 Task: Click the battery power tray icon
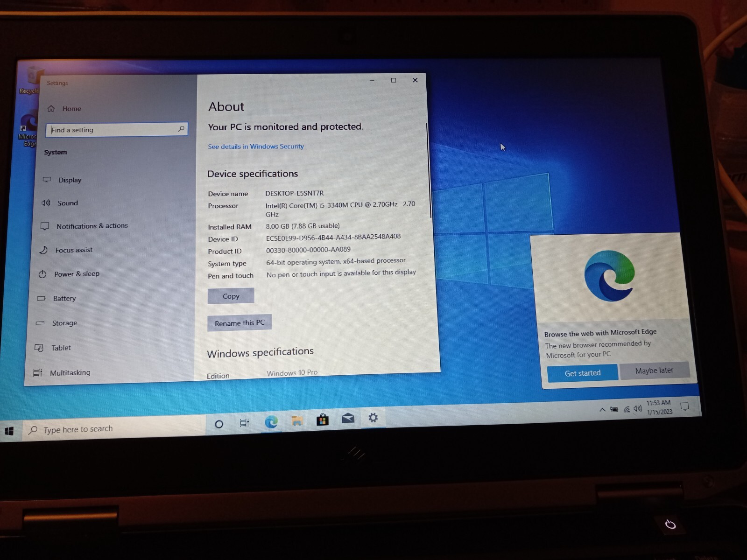pyautogui.click(x=614, y=410)
